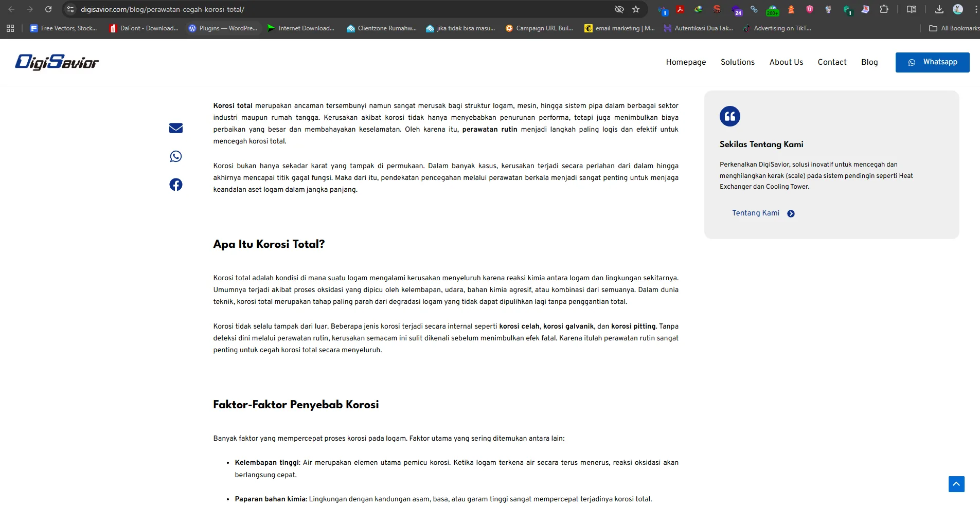This screenshot has height=507, width=980.
Task: Open Chrome downloads from the toolbar
Action: tap(939, 9)
